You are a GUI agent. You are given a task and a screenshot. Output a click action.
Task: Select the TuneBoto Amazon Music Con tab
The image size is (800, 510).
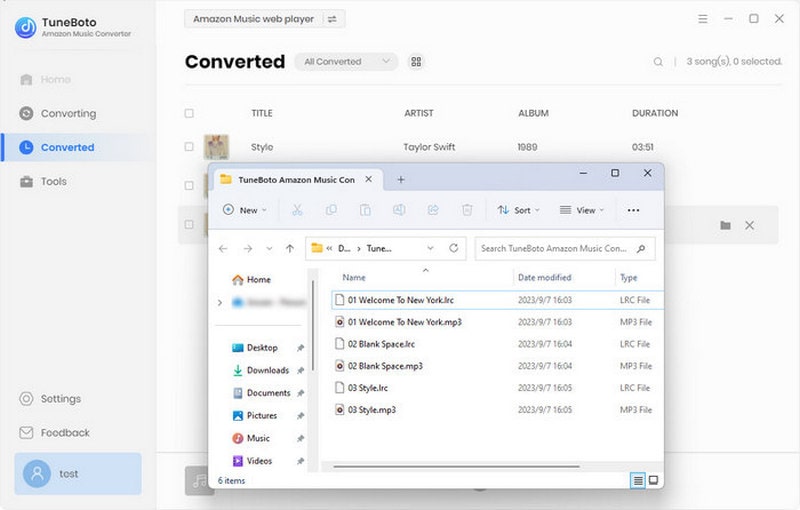coord(296,180)
